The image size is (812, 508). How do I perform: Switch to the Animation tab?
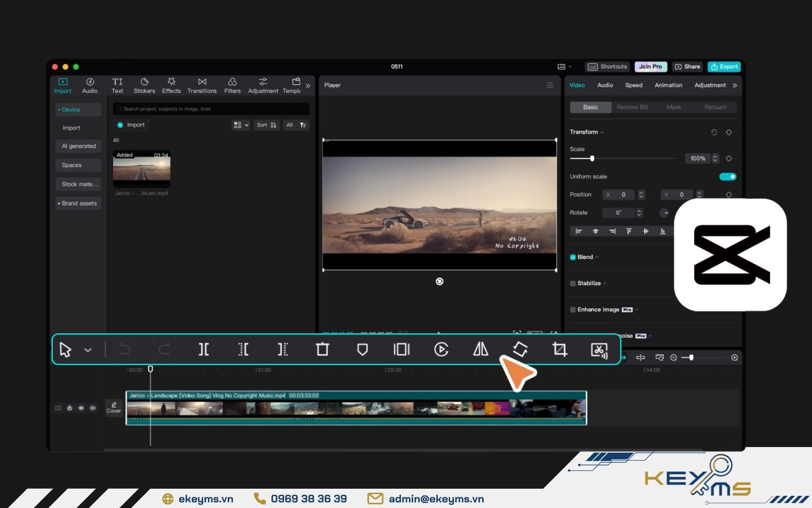[668, 85]
